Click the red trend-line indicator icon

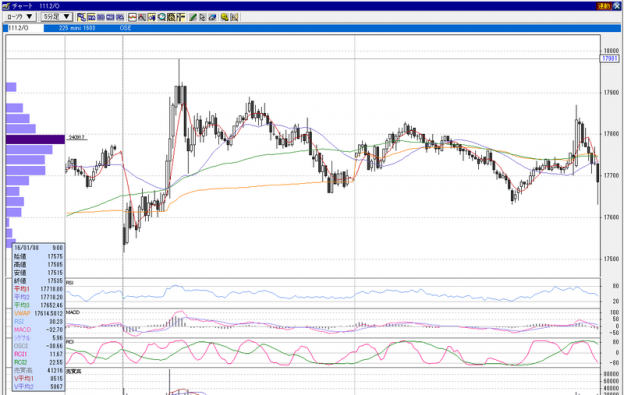142,17
